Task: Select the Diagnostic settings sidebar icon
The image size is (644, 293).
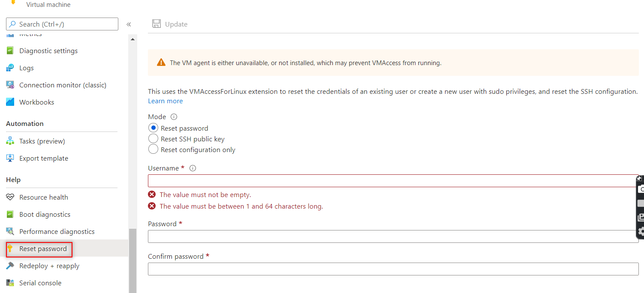Action: pyautogui.click(x=10, y=50)
